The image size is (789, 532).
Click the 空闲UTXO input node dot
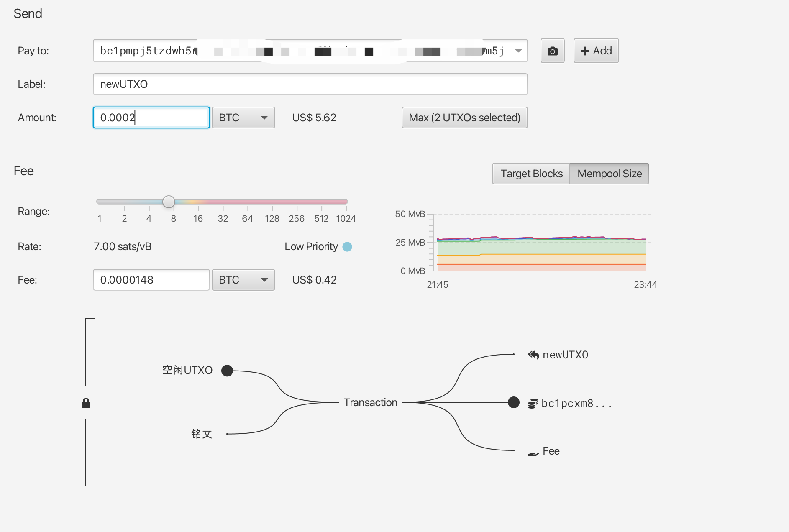[227, 371]
